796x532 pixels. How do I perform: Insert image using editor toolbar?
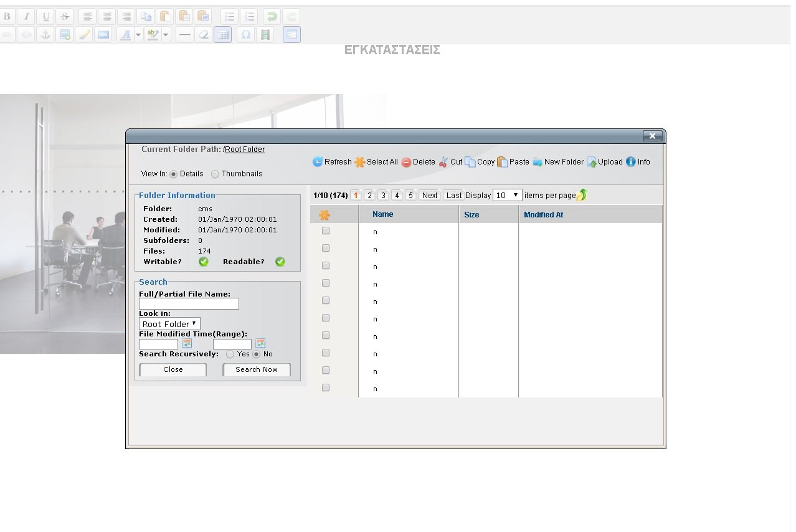64,35
